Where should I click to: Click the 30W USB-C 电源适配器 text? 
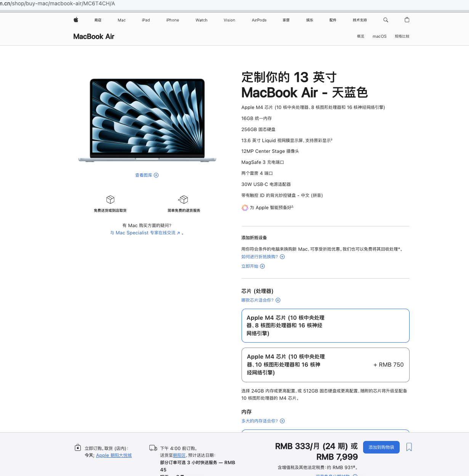click(266, 184)
